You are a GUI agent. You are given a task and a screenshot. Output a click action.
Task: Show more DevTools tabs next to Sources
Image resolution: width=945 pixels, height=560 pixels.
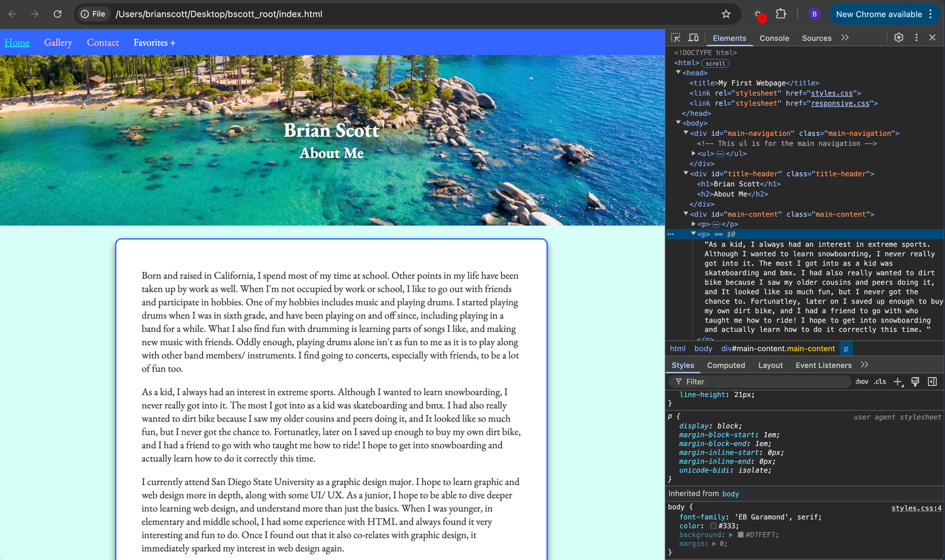click(845, 38)
